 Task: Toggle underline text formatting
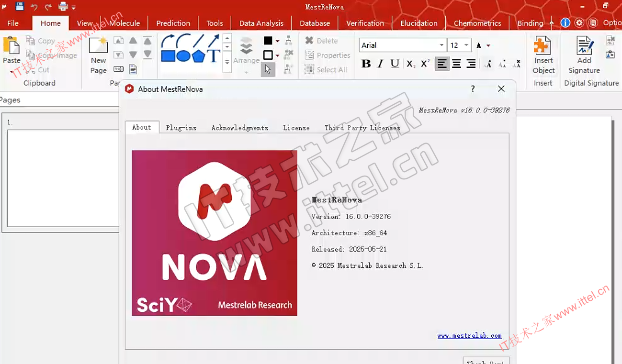tap(395, 64)
